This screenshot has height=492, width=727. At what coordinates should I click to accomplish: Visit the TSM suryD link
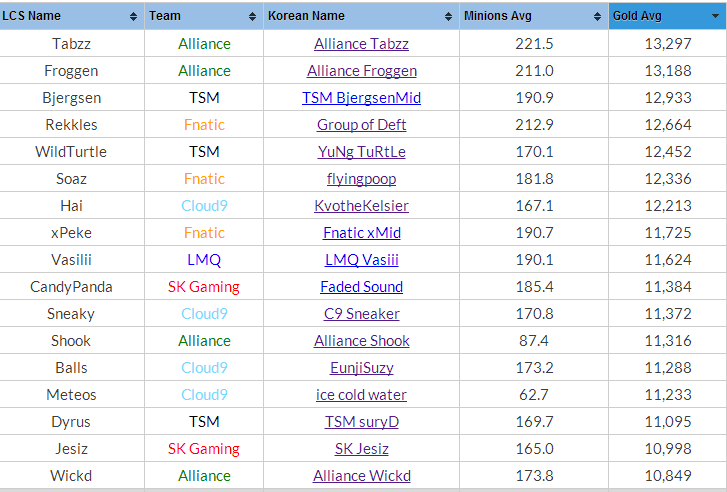pos(362,422)
